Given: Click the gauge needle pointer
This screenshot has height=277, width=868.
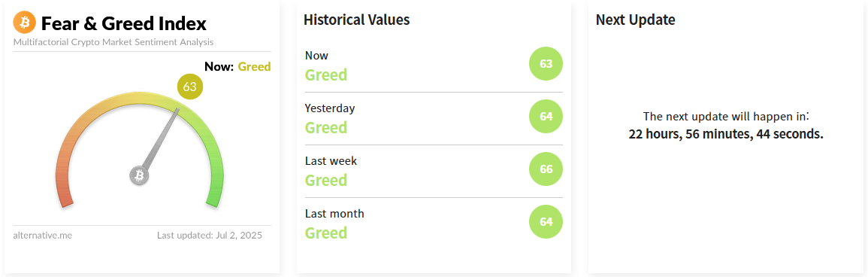Looking at the screenshot, I should click(x=162, y=137).
